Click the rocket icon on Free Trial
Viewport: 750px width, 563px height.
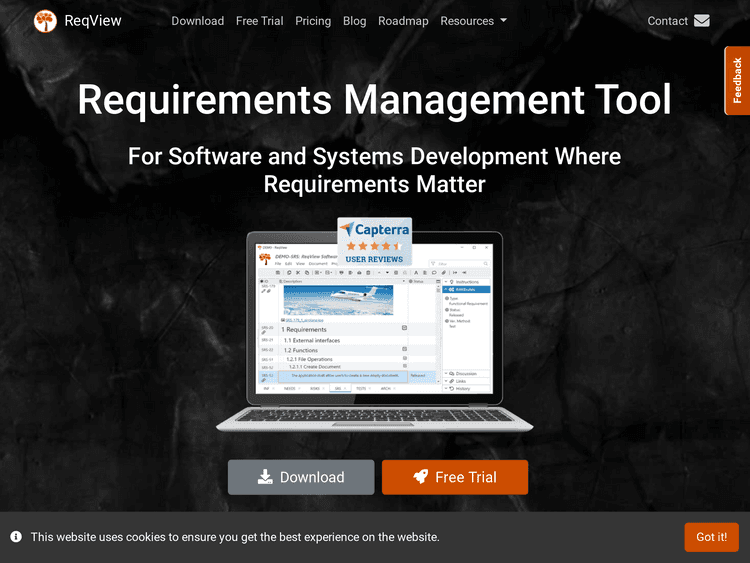(421, 476)
